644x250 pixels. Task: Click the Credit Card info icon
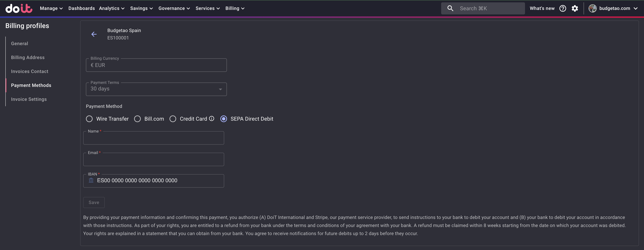[211, 118]
